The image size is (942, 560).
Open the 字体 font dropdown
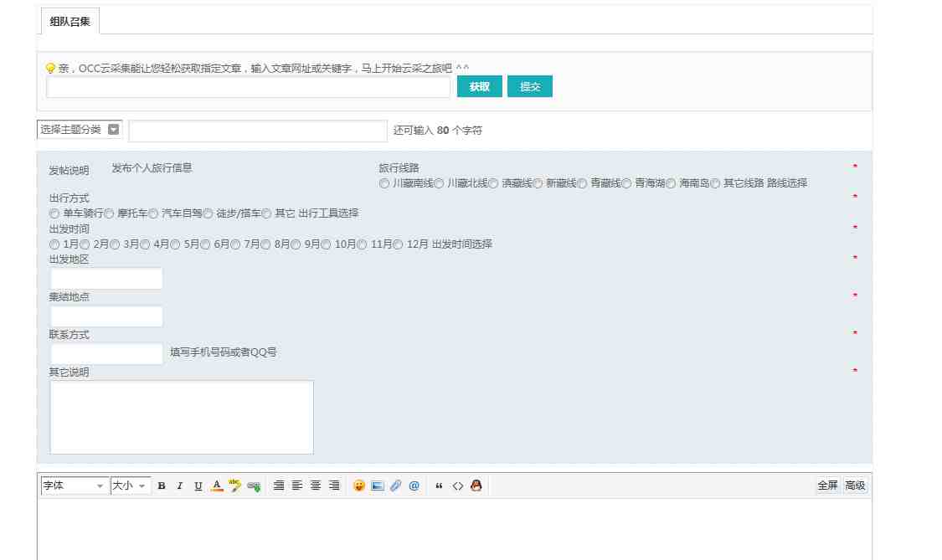point(75,486)
